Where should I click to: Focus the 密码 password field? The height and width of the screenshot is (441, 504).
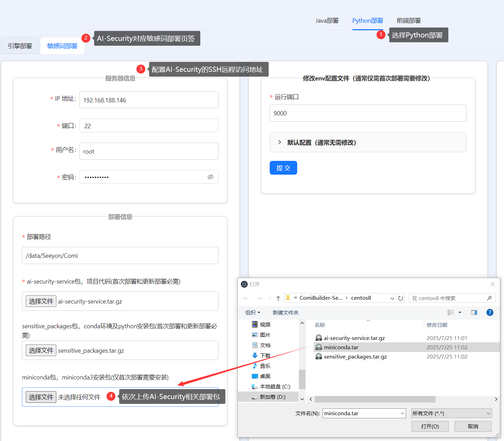pyautogui.click(x=149, y=177)
